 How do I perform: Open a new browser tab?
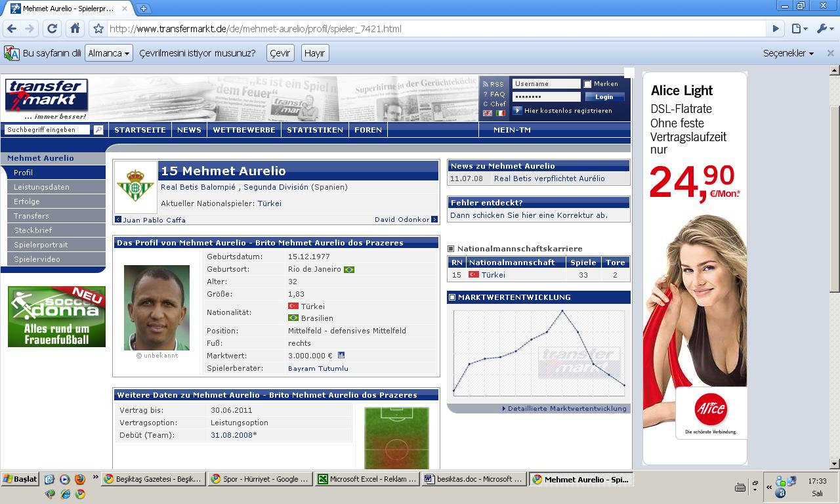(x=143, y=9)
